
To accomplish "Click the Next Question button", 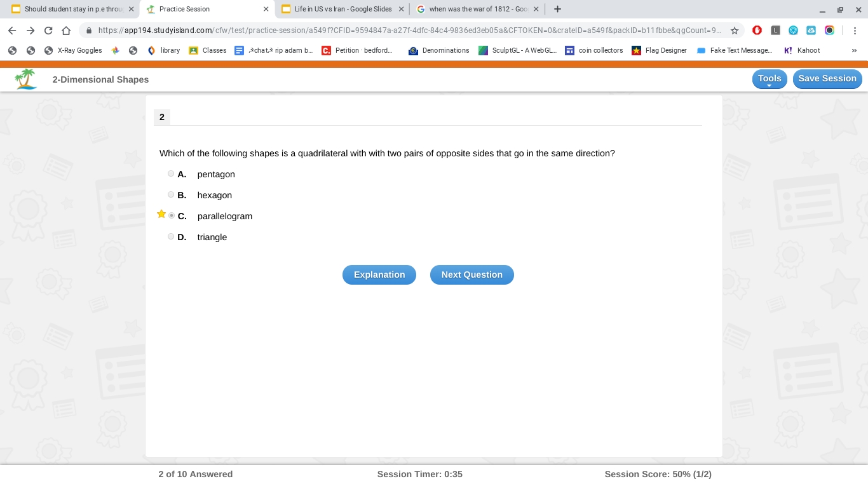I will point(471,274).
